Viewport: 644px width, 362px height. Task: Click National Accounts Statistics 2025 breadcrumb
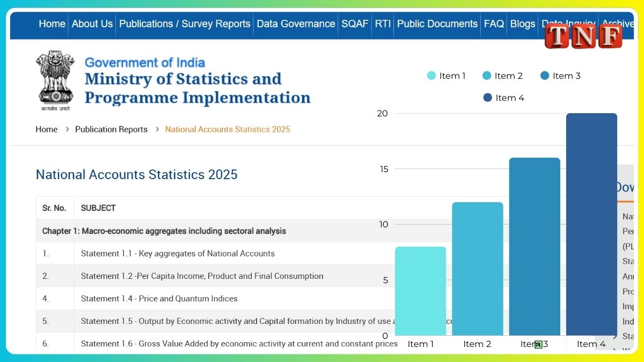(x=228, y=129)
